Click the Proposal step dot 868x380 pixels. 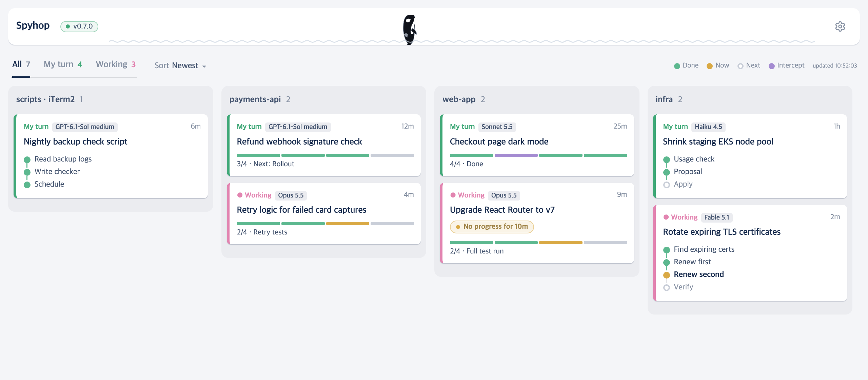click(667, 172)
